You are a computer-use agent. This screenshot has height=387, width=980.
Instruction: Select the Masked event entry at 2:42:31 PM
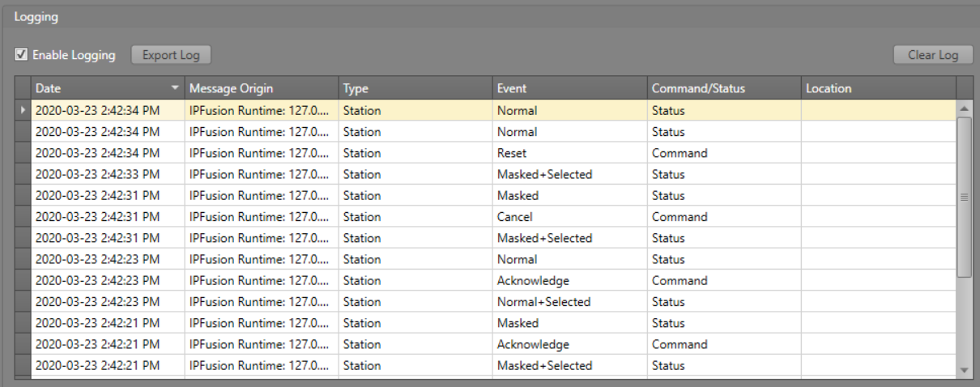click(518, 196)
